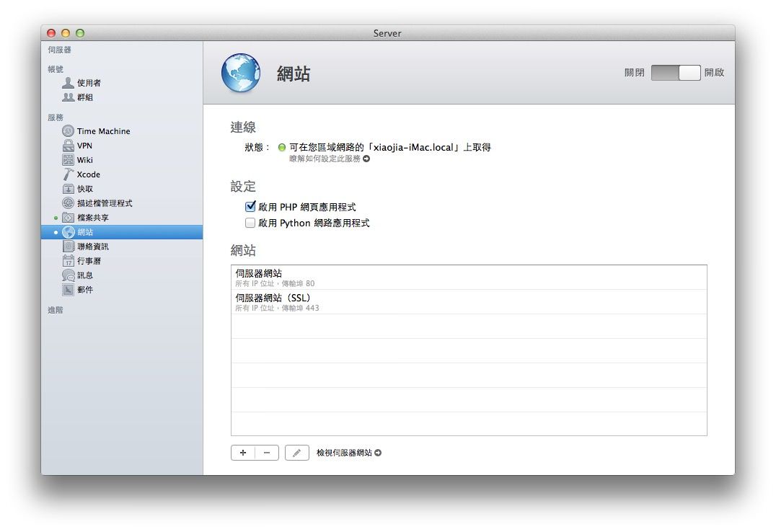Select 使用者 under accounts

[89, 83]
